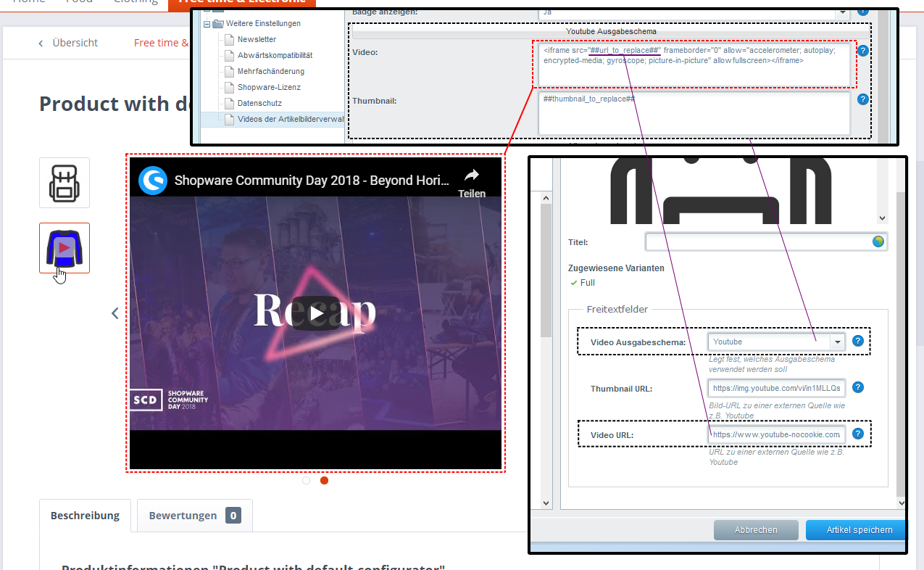
Task: Select the sweater video thumbnail
Action: (64, 248)
